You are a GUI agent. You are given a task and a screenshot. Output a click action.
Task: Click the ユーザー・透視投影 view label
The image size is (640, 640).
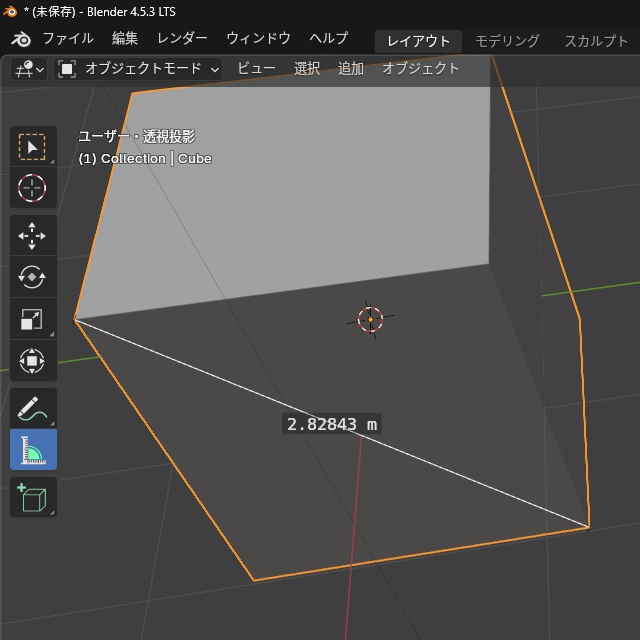(x=137, y=136)
